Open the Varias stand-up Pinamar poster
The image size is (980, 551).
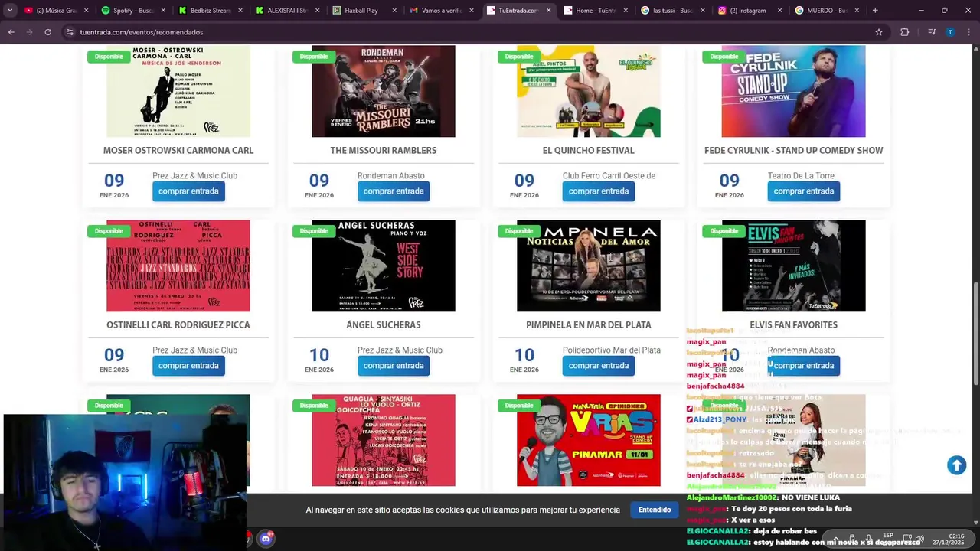(589, 440)
